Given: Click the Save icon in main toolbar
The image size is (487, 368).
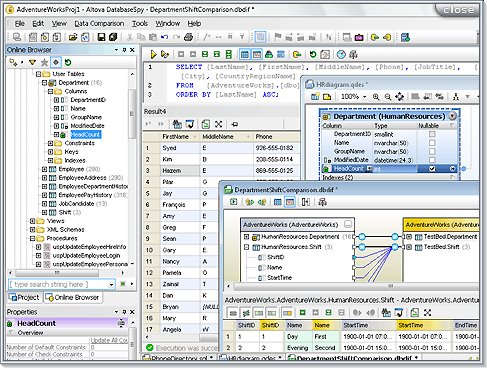Looking at the screenshot, I should 101,37.
